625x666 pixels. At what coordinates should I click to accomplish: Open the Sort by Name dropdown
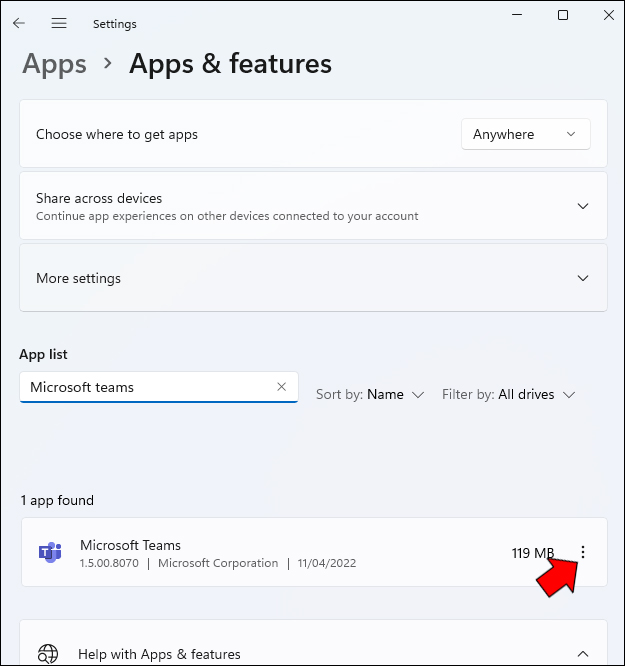click(370, 394)
